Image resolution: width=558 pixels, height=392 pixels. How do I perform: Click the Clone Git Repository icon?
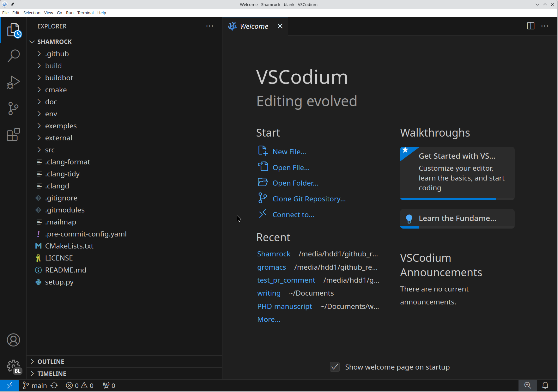click(x=263, y=198)
